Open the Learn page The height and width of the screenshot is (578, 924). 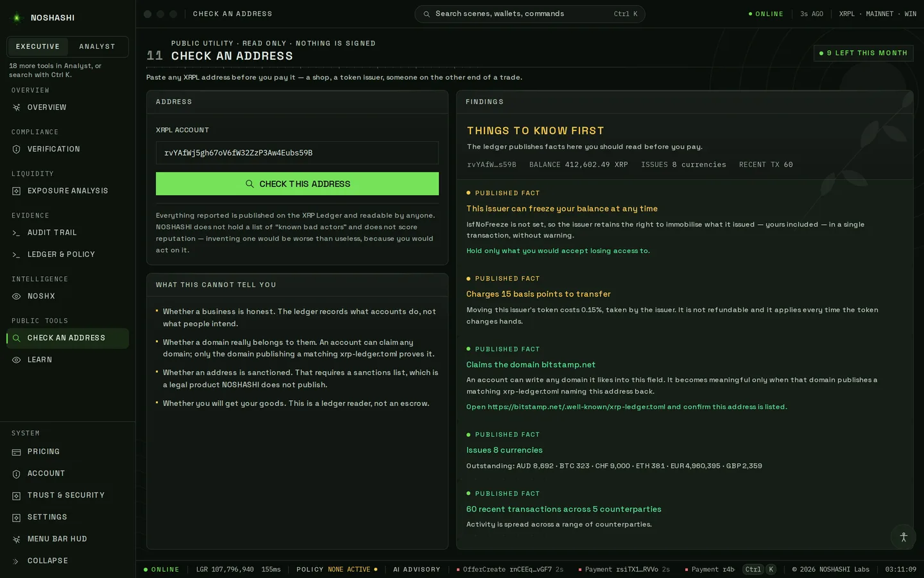click(67, 360)
